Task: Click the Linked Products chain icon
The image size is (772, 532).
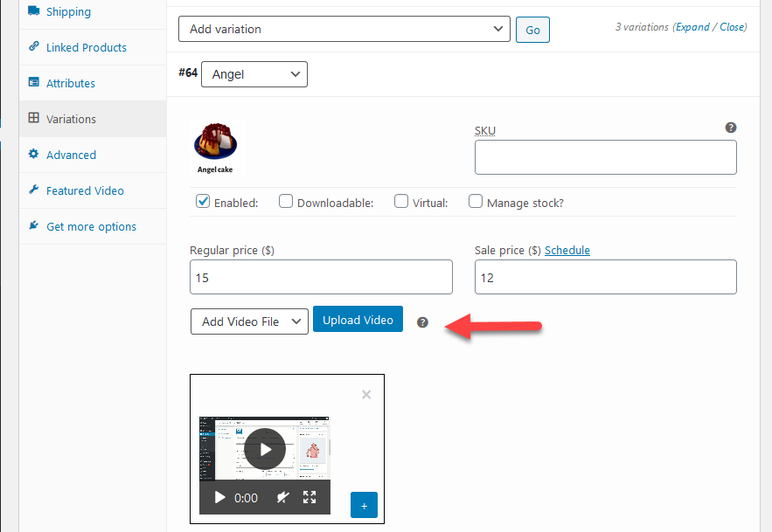Action: tap(34, 47)
